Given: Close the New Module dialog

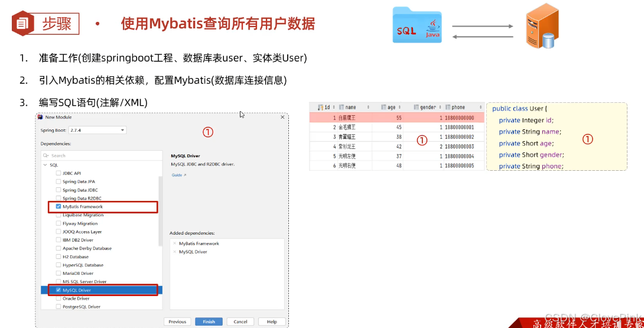Looking at the screenshot, I should [x=282, y=117].
